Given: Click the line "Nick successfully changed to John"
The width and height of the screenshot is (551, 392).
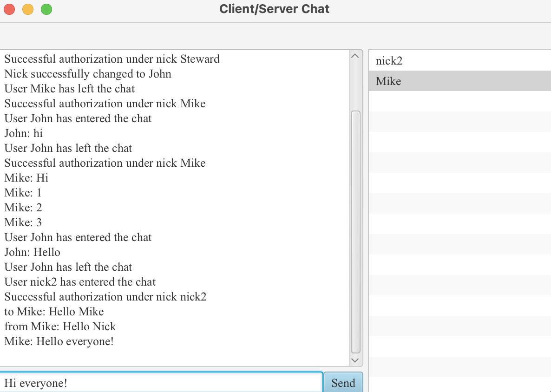Looking at the screenshot, I should click(88, 74).
